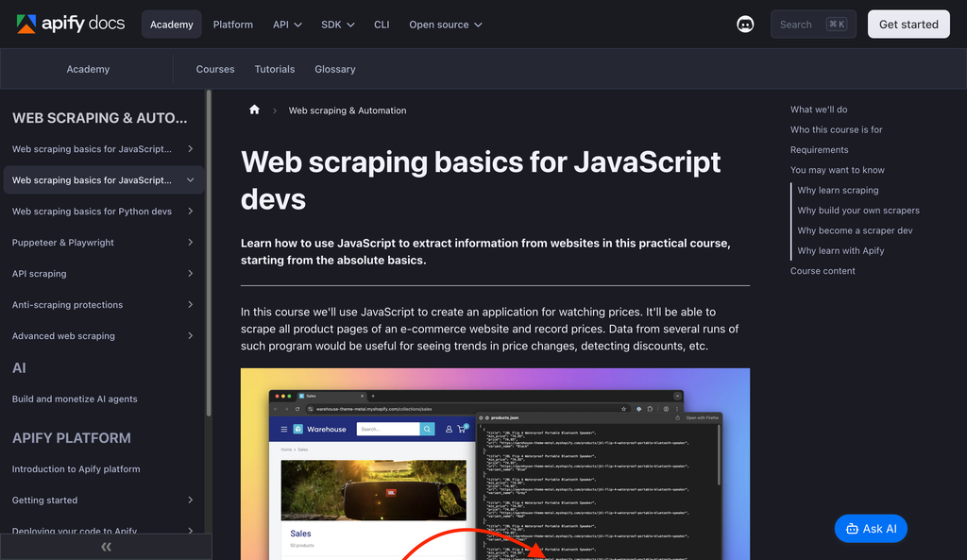Click the AI sidebar heading

click(19, 367)
